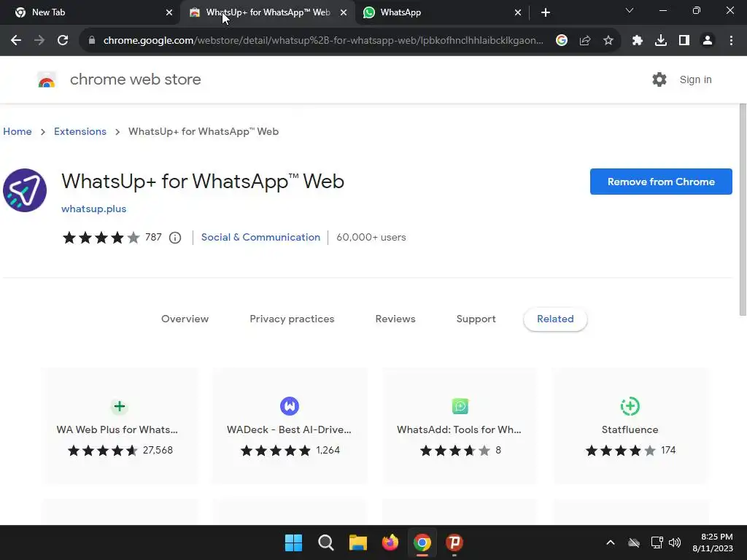This screenshot has width=747, height=560.
Task: Open the WADeck extension icon
Action: pos(290,406)
